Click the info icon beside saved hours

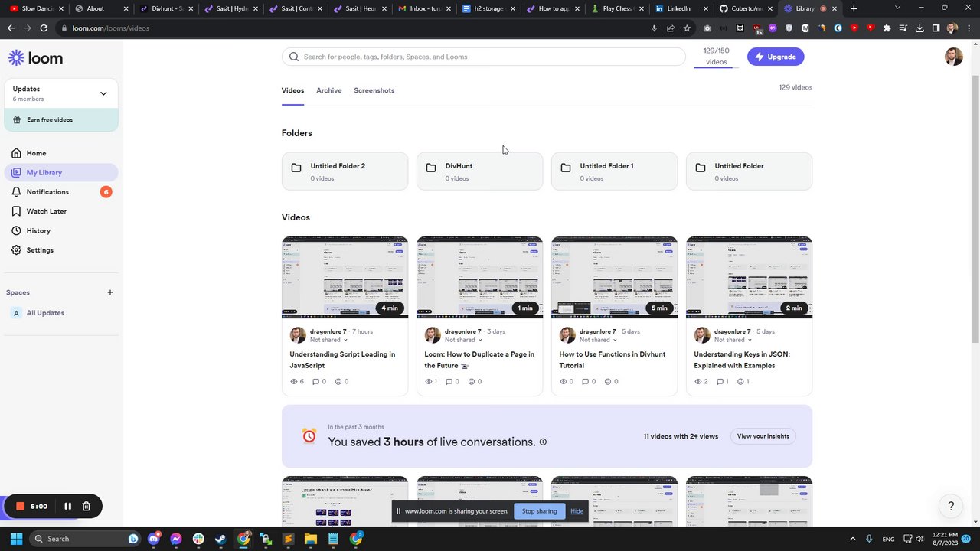[543, 442]
